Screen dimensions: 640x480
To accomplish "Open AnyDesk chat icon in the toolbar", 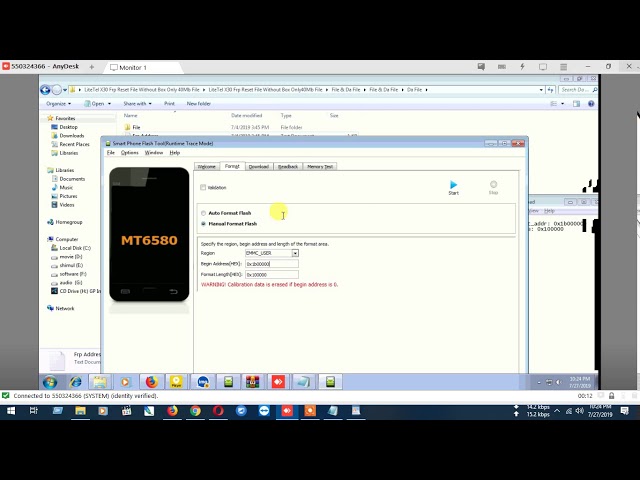I will click(x=481, y=67).
